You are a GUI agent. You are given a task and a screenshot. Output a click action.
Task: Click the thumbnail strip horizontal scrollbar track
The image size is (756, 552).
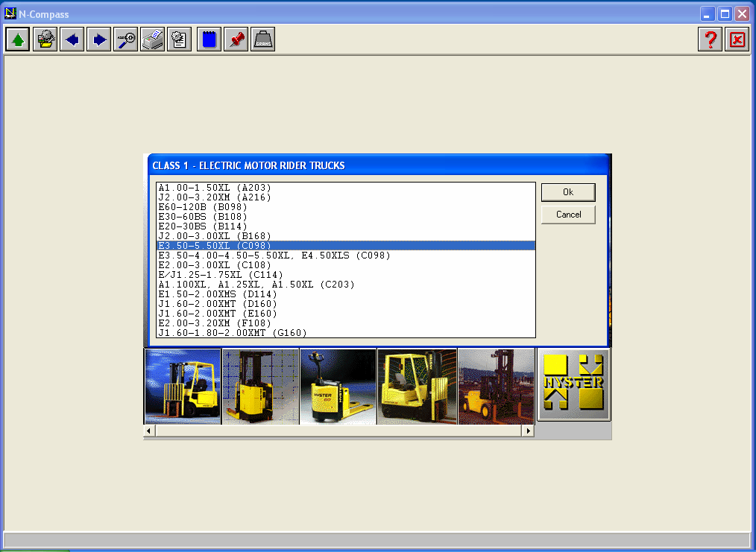(x=338, y=431)
